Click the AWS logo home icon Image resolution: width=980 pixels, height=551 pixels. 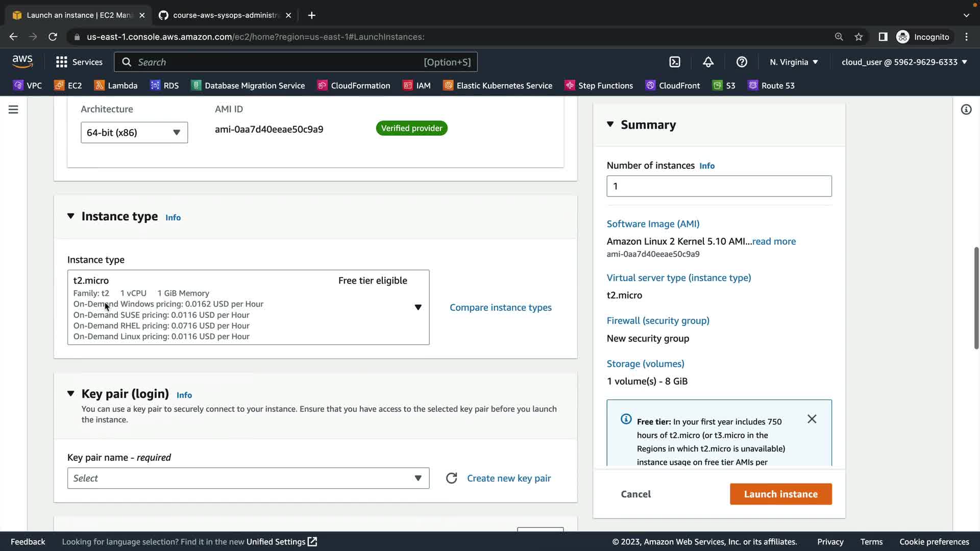22,62
